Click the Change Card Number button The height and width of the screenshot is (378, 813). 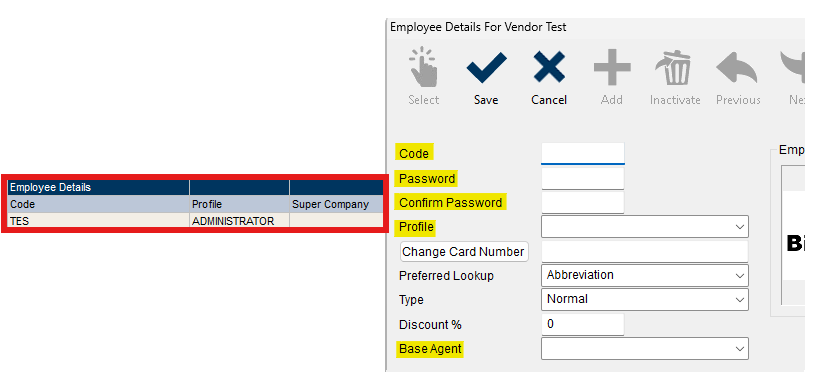pos(464,251)
